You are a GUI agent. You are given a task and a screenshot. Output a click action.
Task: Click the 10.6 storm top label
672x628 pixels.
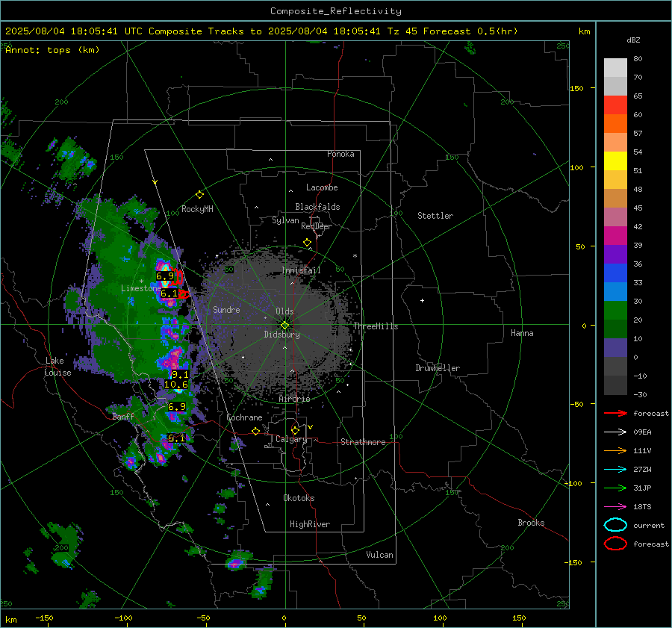pyautogui.click(x=176, y=385)
